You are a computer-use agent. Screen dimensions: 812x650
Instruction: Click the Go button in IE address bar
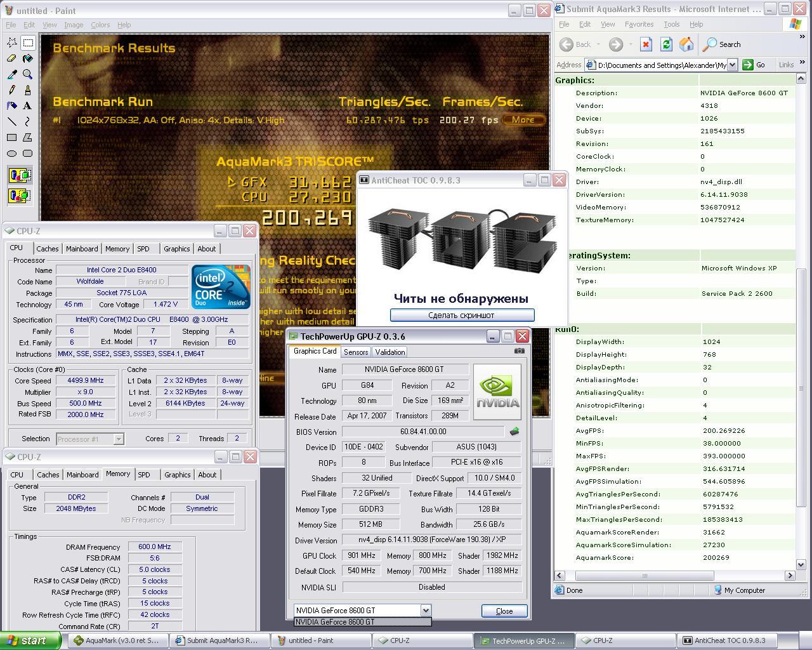pos(754,65)
